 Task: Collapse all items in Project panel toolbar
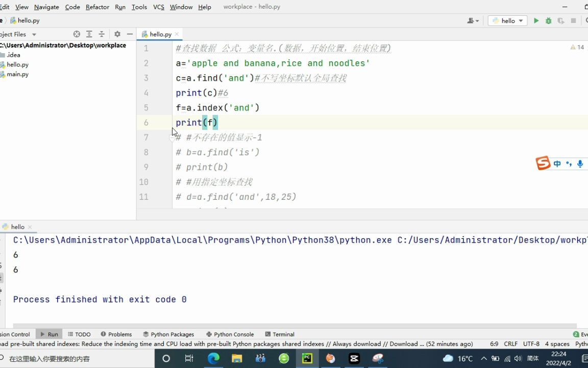point(102,34)
